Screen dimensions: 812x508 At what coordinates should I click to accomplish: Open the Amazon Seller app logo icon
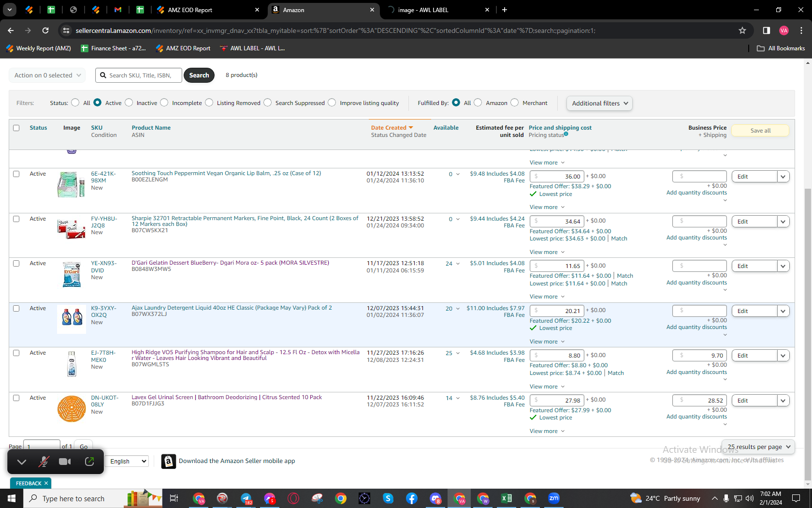[x=168, y=462]
